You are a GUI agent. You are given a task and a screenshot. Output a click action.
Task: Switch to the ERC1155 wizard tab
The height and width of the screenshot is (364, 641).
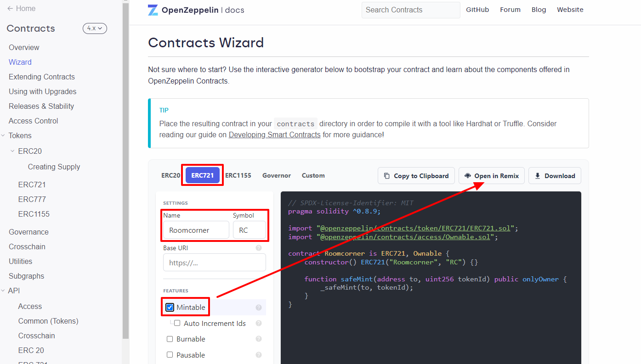pyautogui.click(x=238, y=175)
